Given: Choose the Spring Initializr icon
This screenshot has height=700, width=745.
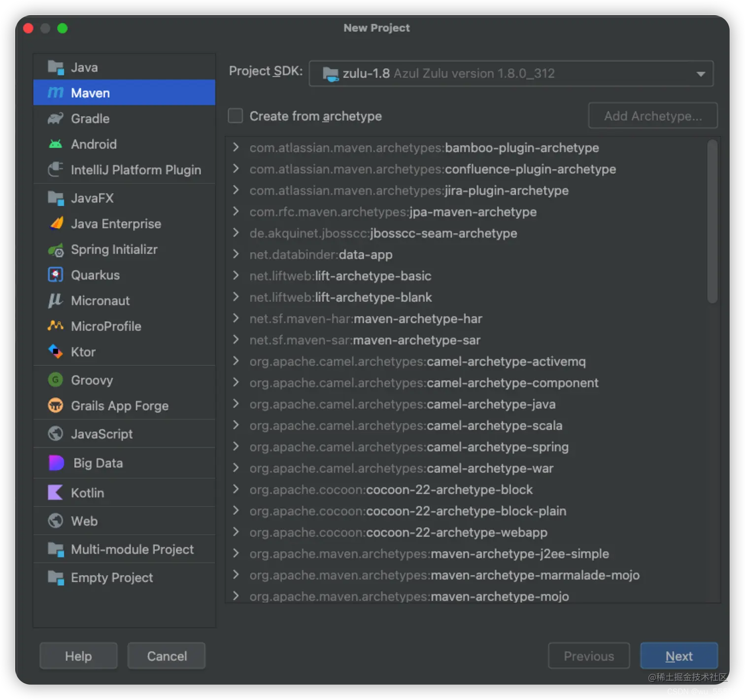Looking at the screenshot, I should (56, 250).
